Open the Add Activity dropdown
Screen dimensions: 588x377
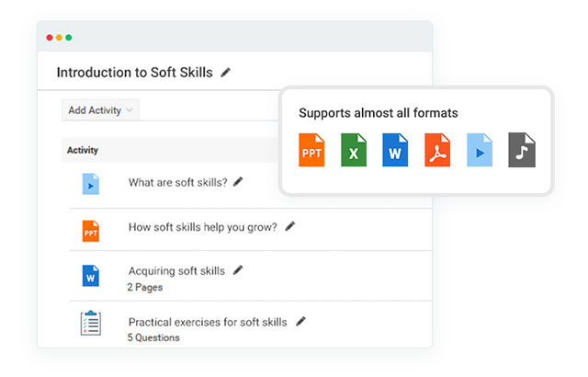pos(101,110)
